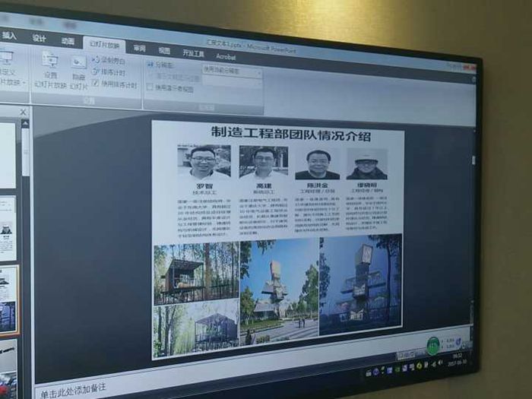Switch to the 动画 ribbon tab
This screenshot has height=399, width=532.
67,41
